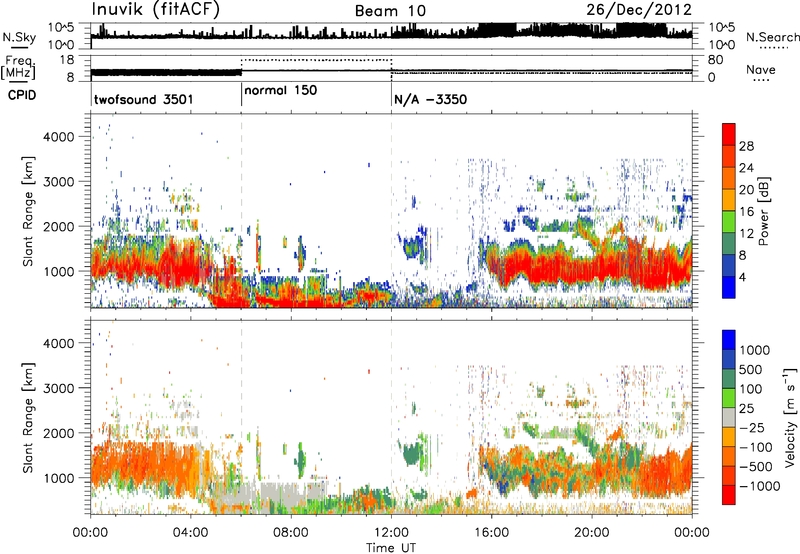Select the 'CPID' row label
Image resolution: width=800 pixels, height=554 pixels.
tap(22, 95)
